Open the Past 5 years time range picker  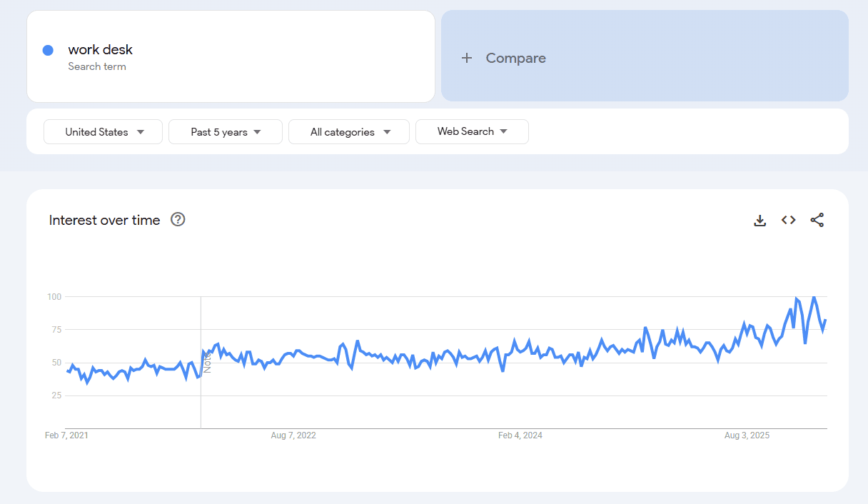tap(225, 131)
